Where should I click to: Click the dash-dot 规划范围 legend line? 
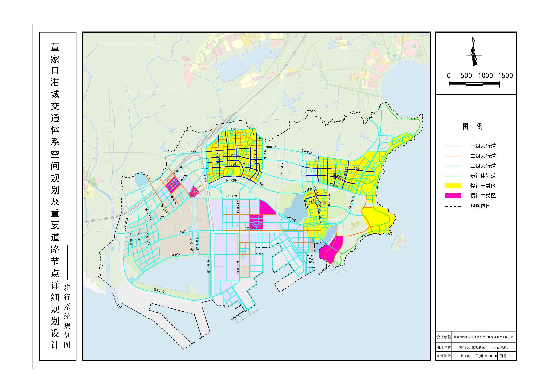click(453, 206)
